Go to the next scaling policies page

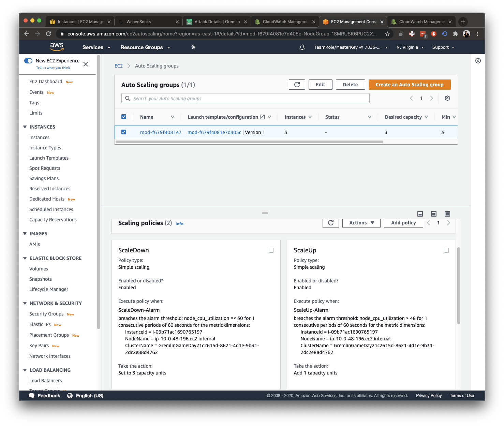point(448,223)
